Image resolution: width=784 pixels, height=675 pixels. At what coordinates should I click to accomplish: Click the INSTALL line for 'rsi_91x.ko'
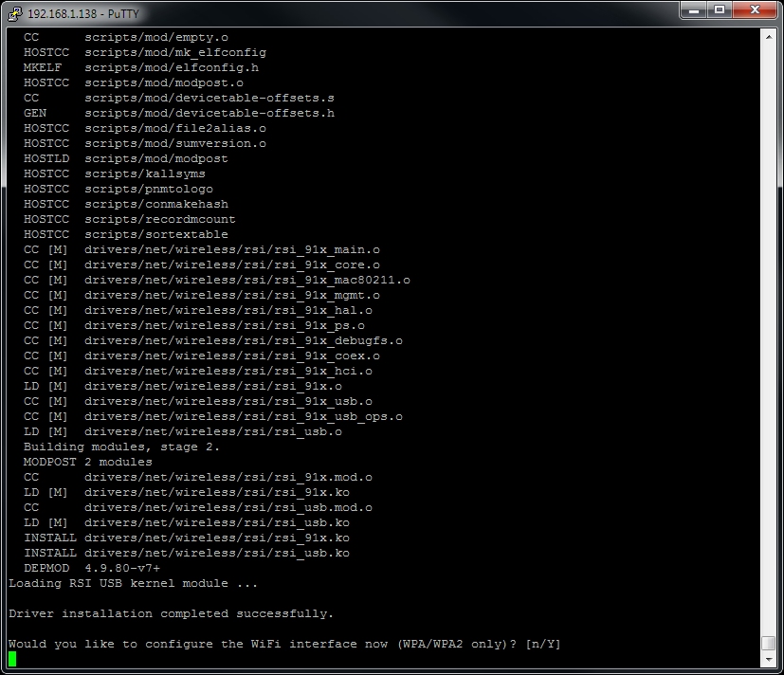click(187, 538)
